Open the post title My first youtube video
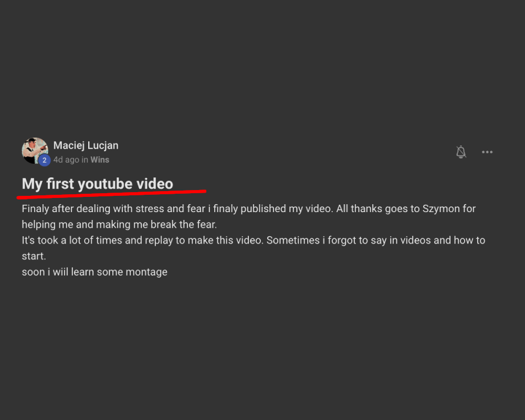Image resolution: width=525 pixels, height=420 pixels. click(97, 184)
